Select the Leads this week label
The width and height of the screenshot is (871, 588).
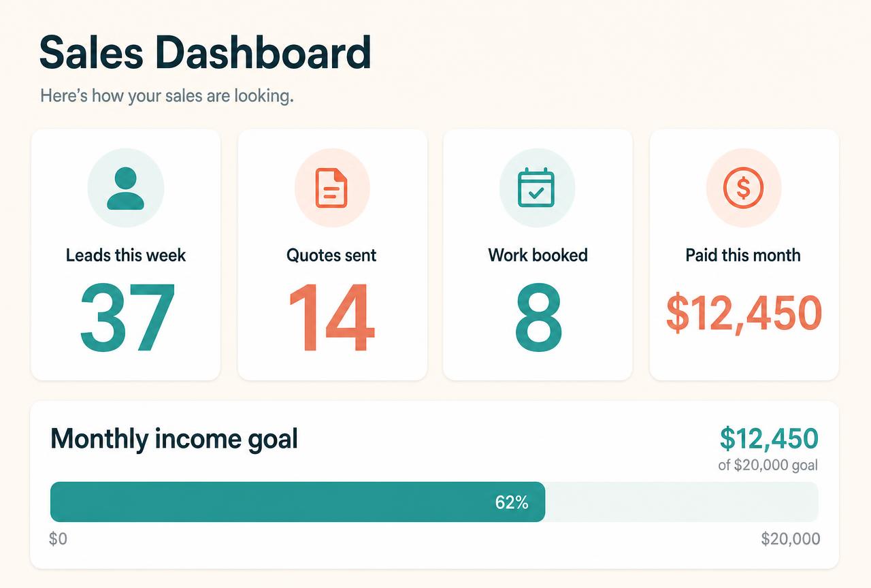(126, 255)
